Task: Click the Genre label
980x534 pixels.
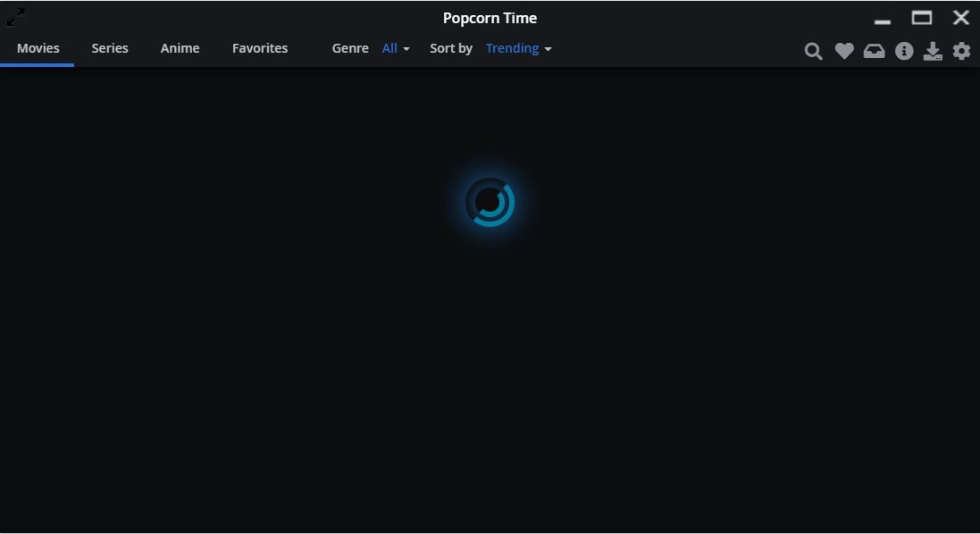Action: pos(349,48)
